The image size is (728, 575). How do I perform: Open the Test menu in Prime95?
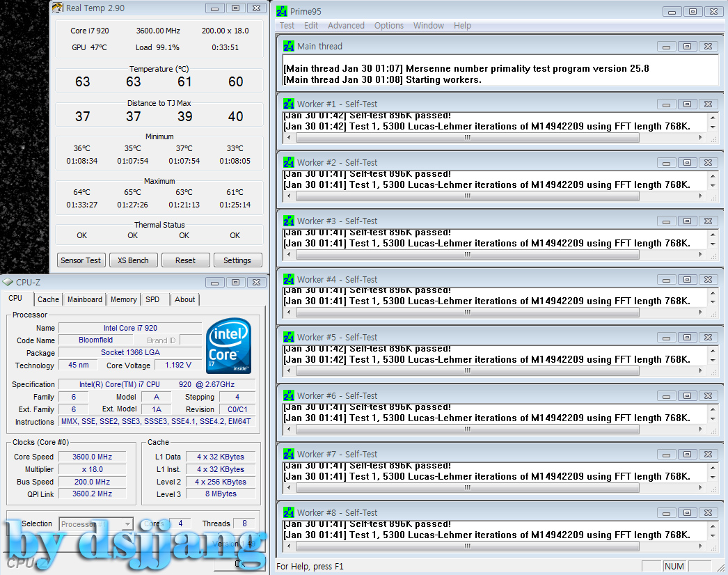(287, 26)
